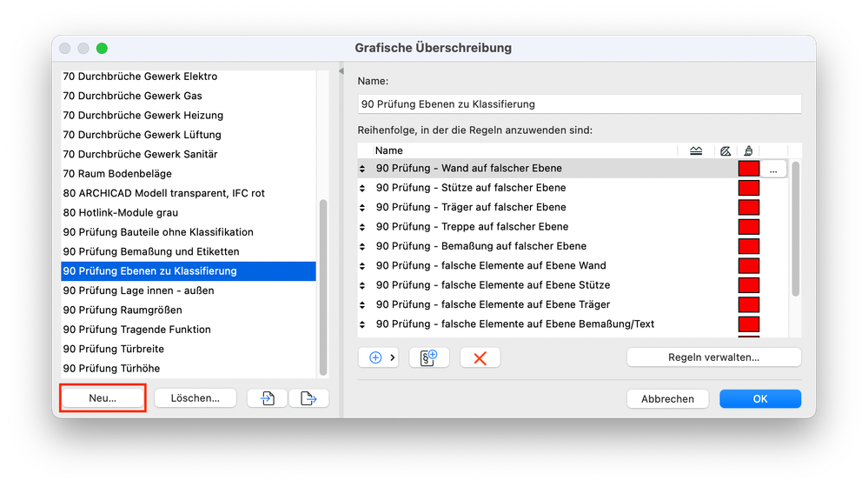Click red swatch for falsche Elemente auf Ebene Träger
Viewport: 868px width, 487px height.
click(748, 304)
